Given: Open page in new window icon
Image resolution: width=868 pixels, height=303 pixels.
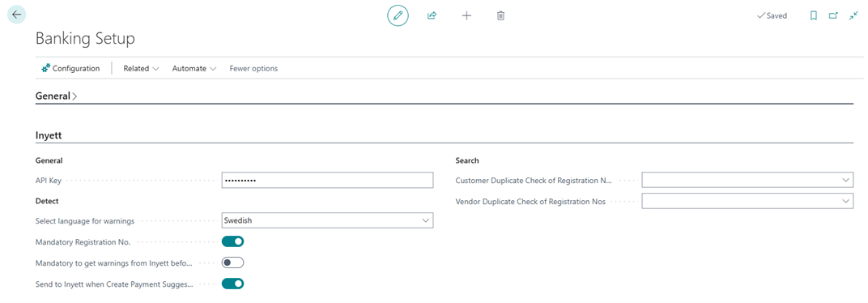Looking at the screenshot, I should pyautogui.click(x=833, y=15).
